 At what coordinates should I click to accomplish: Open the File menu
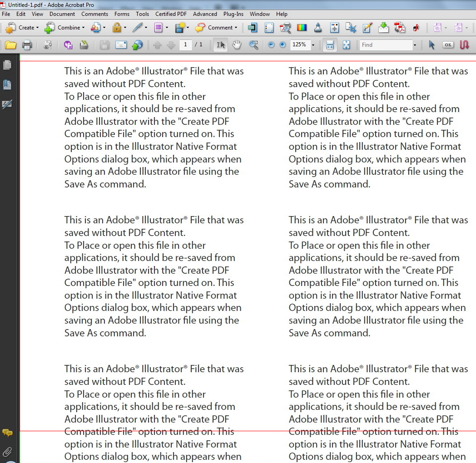[x=6, y=14]
